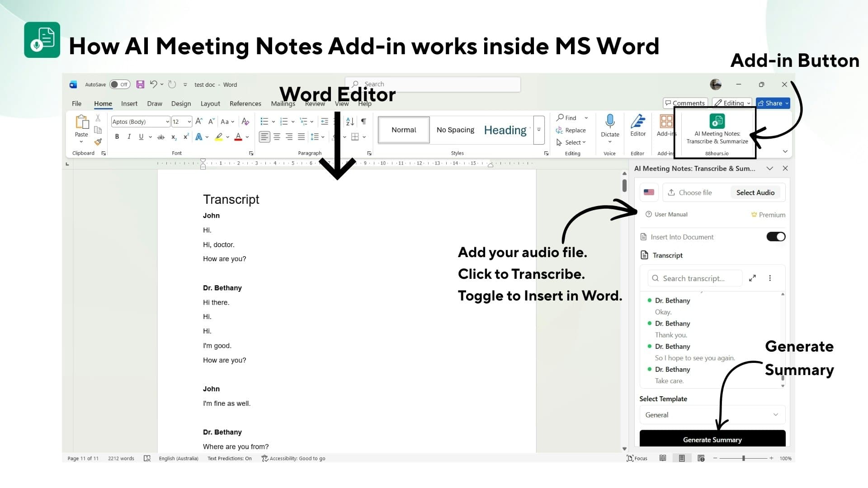The image size is (868, 488).
Task: Toggle paragraph marks visibility
Action: click(363, 121)
